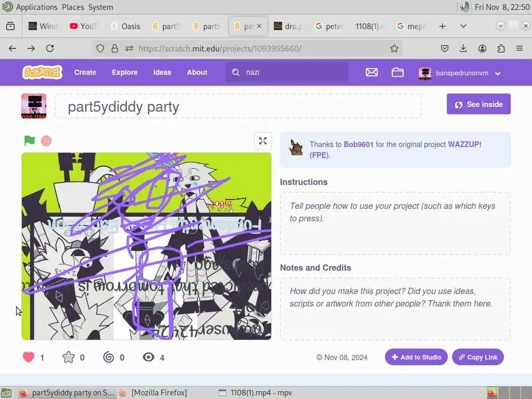Viewport: 532px width, 399px height.
Task: Click the Firefox account icon
Action: pos(482,48)
